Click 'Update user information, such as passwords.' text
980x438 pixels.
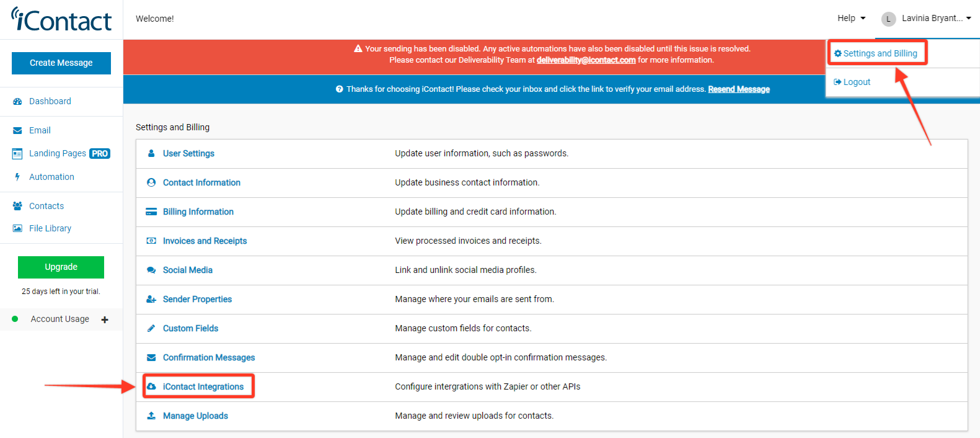tap(482, 153)
